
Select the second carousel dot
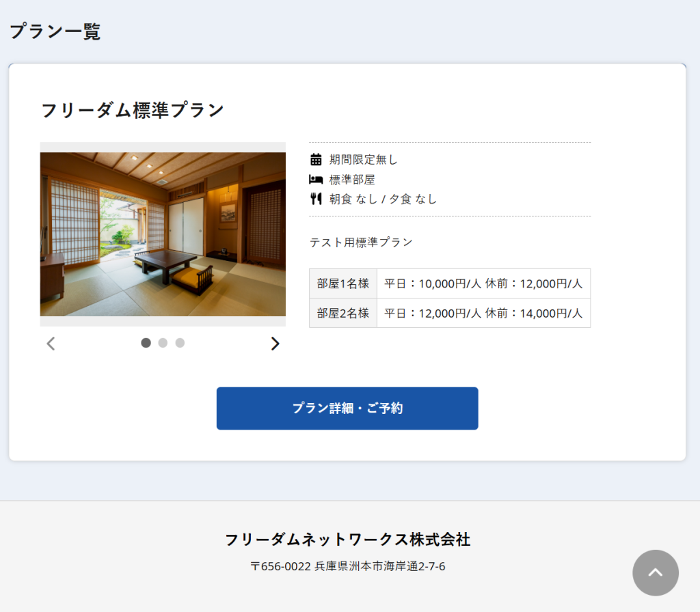[x=163, y=343]
